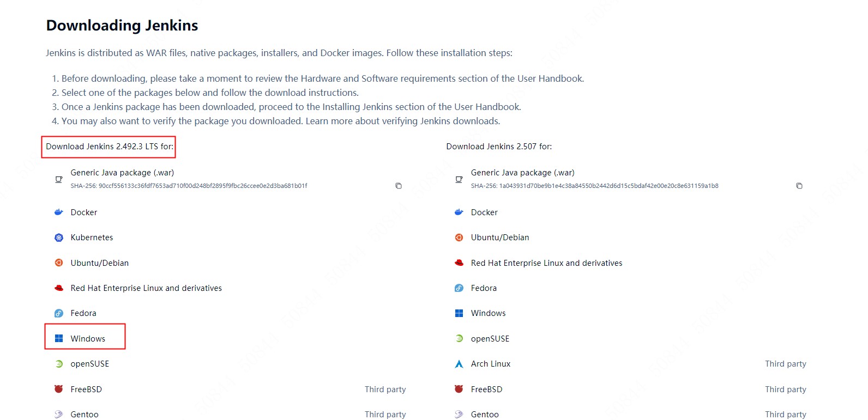Click the LTS SHA-256 hash text

click(x=189, y=186)
